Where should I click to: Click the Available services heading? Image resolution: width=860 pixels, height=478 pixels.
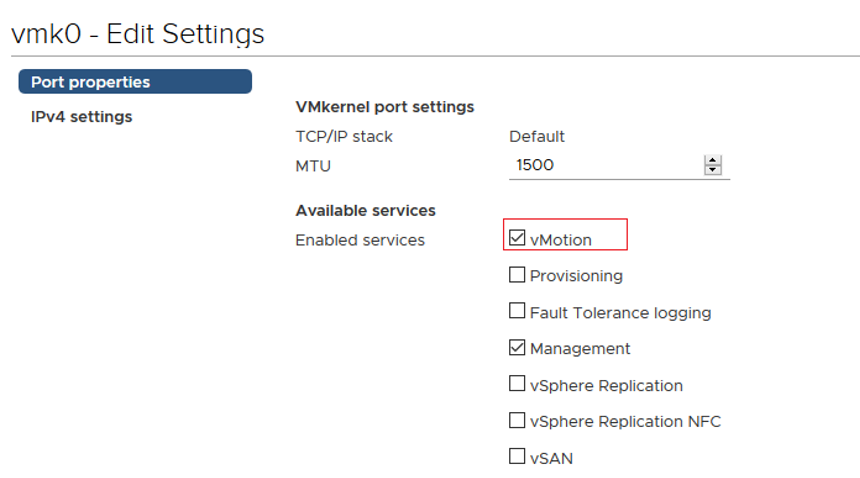[x=366, y=210]
